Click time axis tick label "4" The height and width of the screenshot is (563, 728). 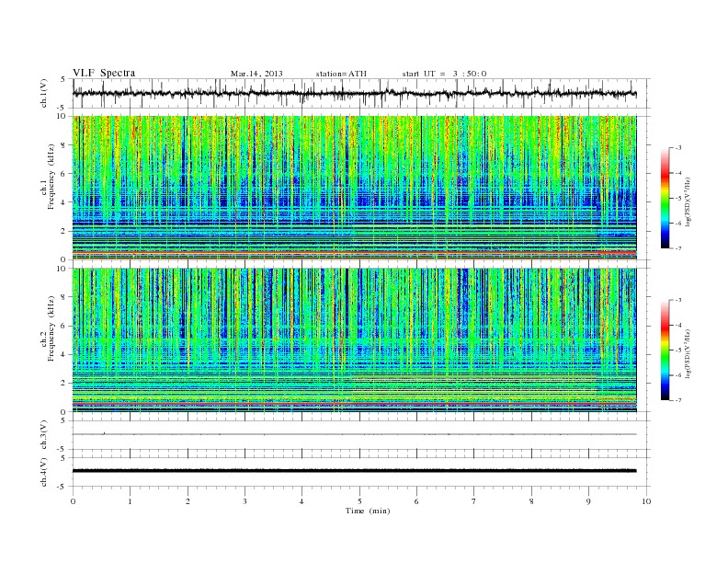301,501
